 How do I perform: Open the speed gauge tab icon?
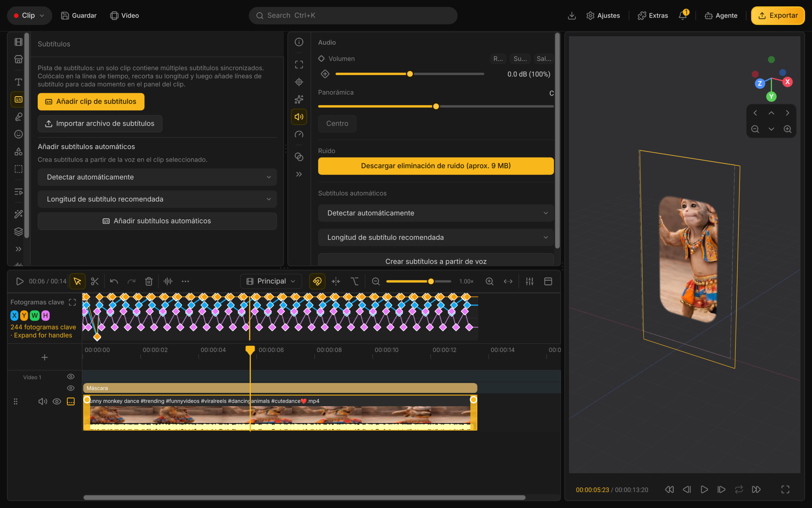[x=299, y=134]
